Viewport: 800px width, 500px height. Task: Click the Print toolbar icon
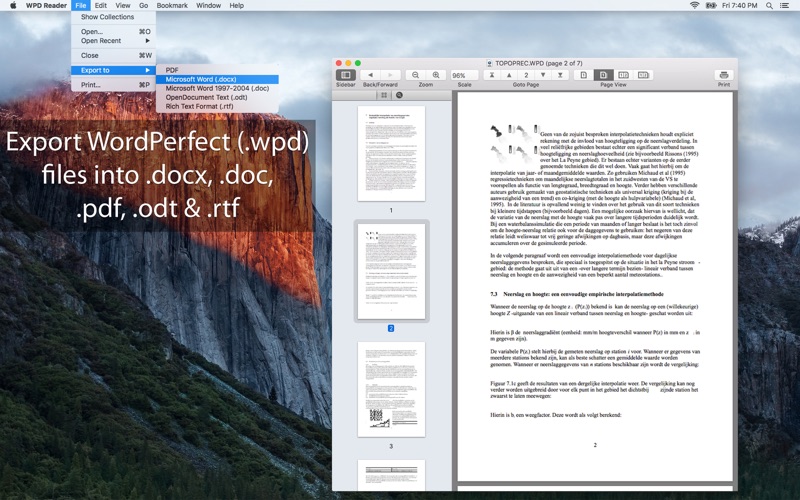(723, 75)
